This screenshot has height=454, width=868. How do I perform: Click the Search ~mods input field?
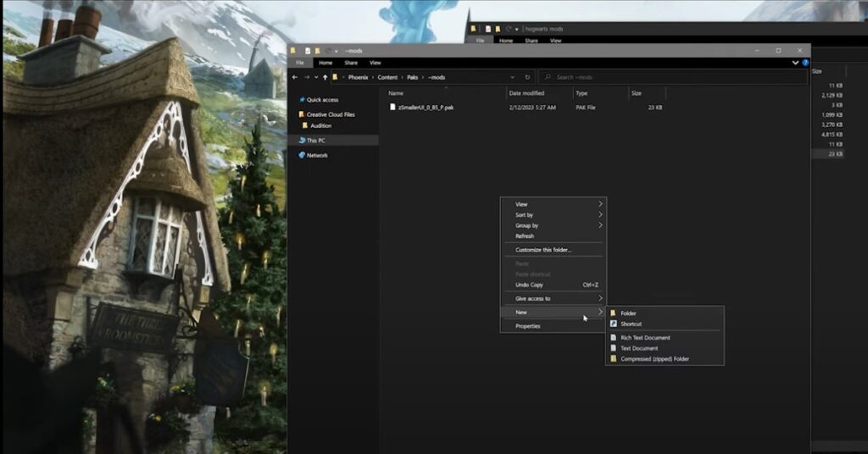[x=672, y=77]
